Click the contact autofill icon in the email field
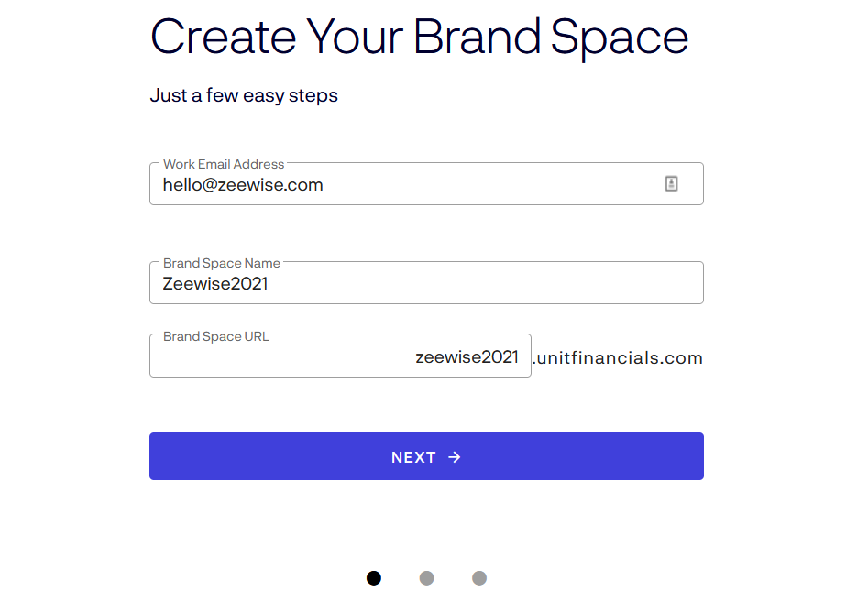 (x=671, y=183)
